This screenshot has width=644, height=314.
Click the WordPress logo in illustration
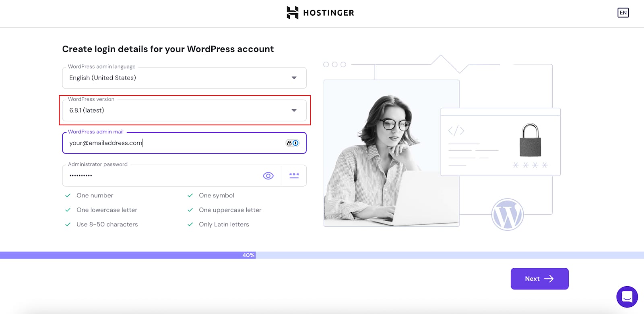point(507,215)
